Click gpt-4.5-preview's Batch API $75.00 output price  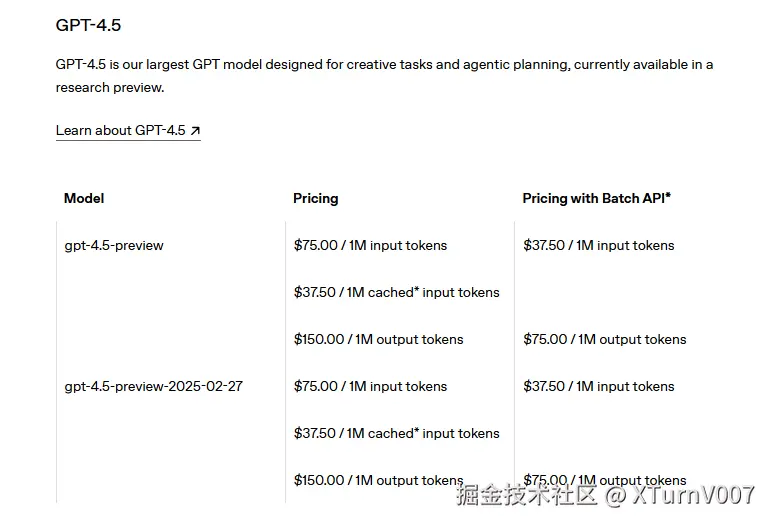coord(604,339)
